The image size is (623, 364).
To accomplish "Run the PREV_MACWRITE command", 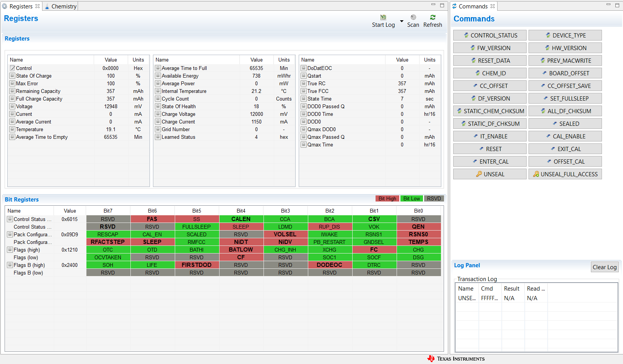I will (565, 60).
